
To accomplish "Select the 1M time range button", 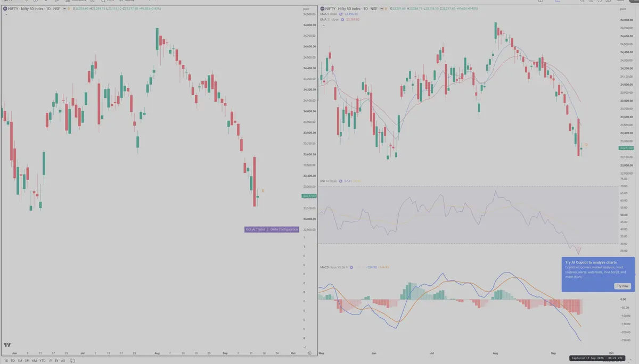I will [x=20, y=361].
